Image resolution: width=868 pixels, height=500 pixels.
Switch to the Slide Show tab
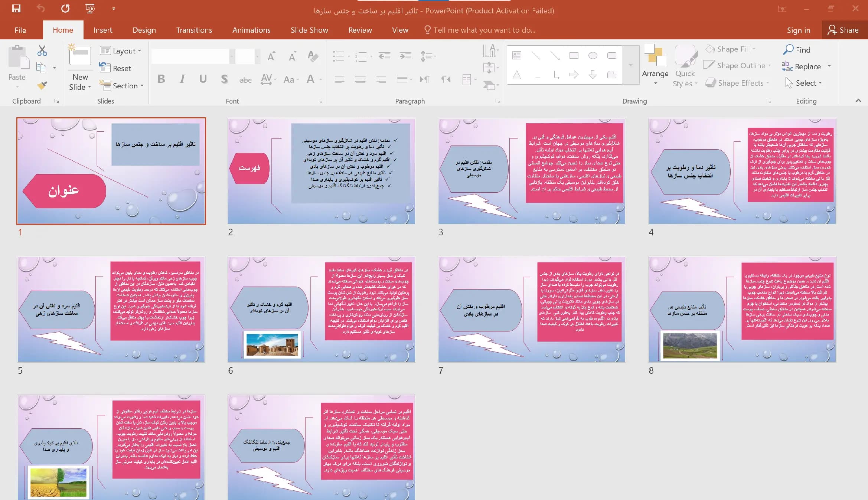309,30
